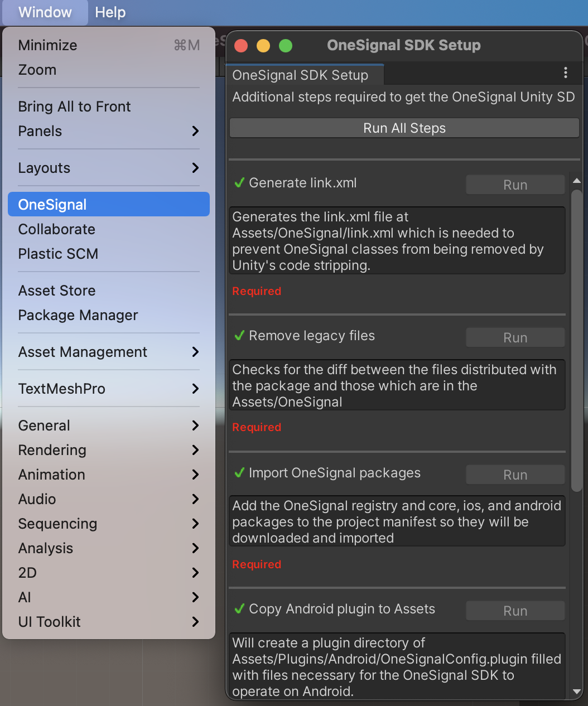Expand the General submenu arrow

pyautogui.click(x=195, y=425)
